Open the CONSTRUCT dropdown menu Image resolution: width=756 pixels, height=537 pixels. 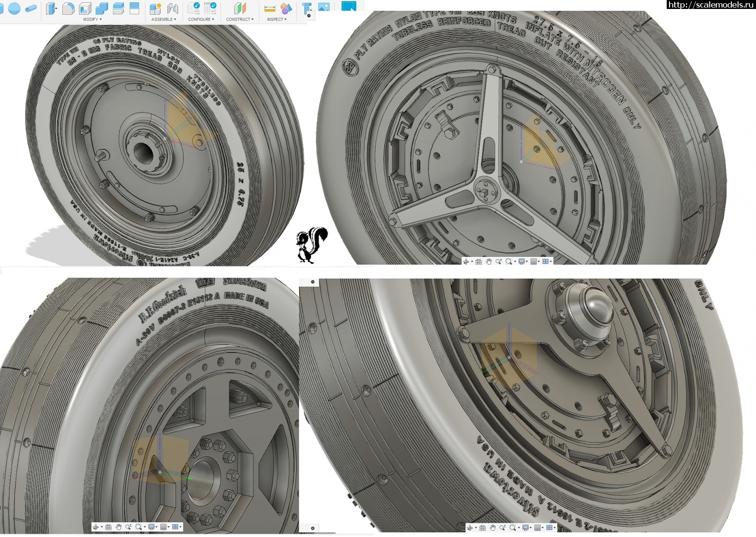[240, 19]
